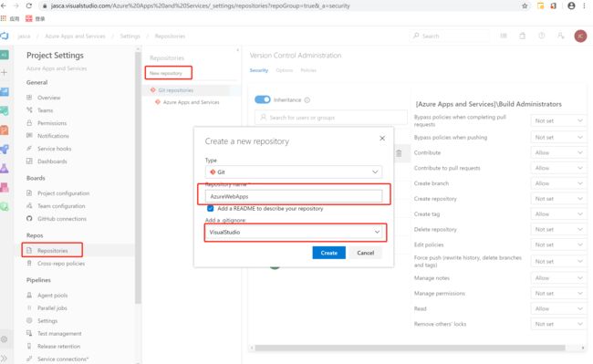Open Repositories in settings menu
The width and height of the screenshot is (593, 364).
tap(52, 250)
